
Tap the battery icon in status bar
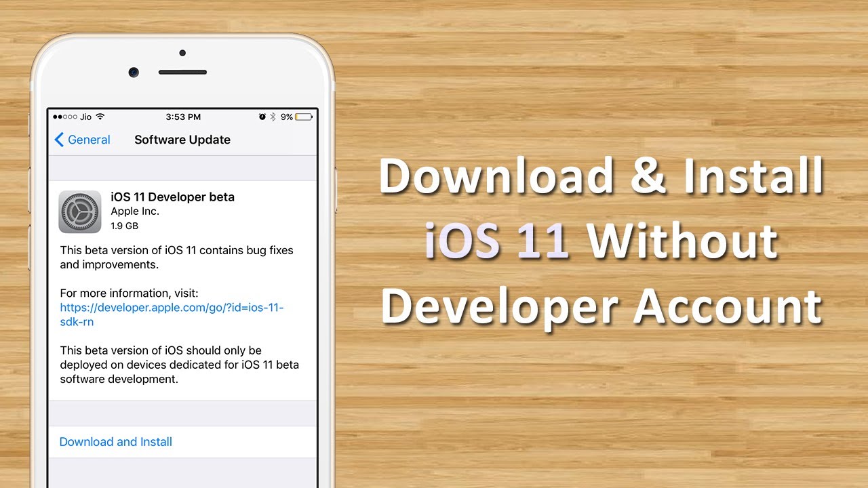click(x=304, y=117)
